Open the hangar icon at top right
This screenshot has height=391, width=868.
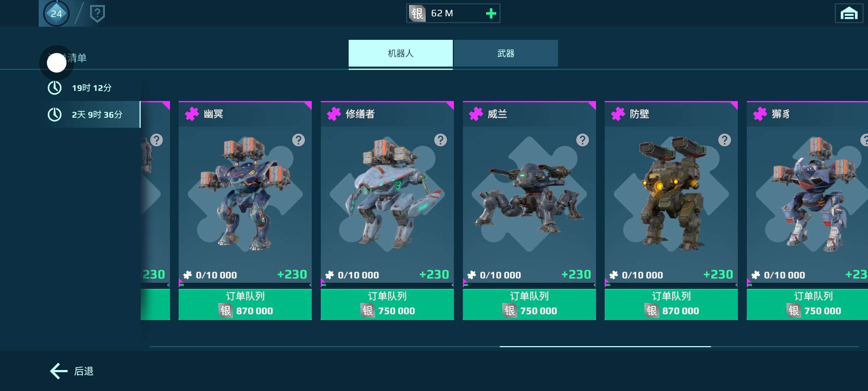tap(849, 13)
